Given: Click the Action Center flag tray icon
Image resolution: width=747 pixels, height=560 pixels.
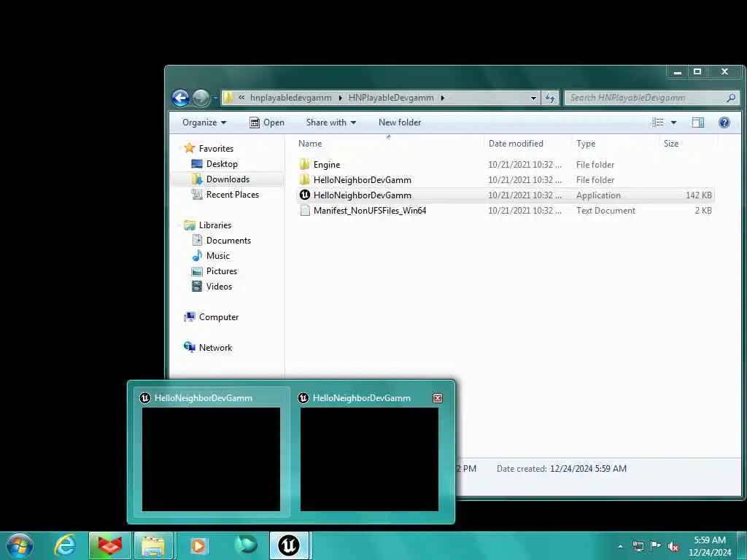Looking at the screenshot, I should [x=656, y=546].
